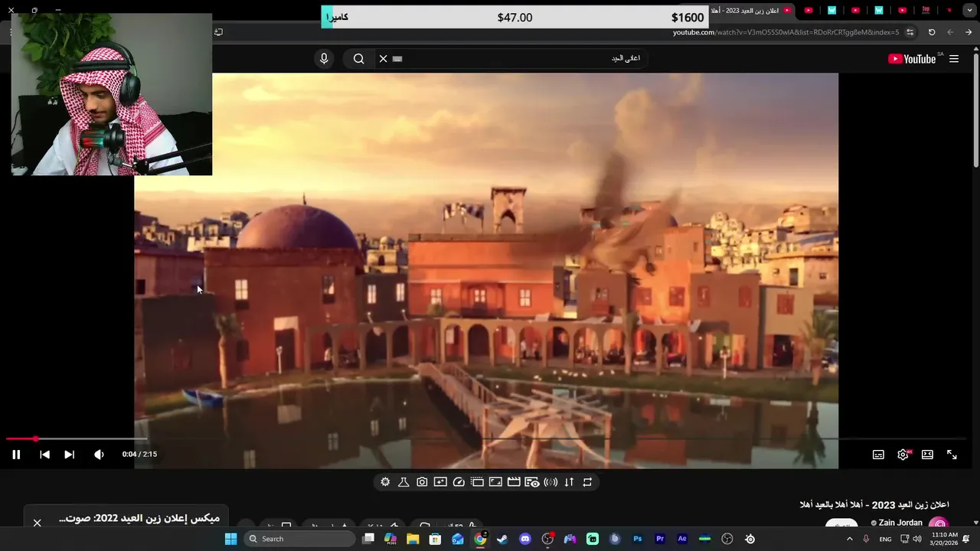The image size is (980, 551).
Task: Click the Windows taskbar Search box
Action: (x=300, y=539)
